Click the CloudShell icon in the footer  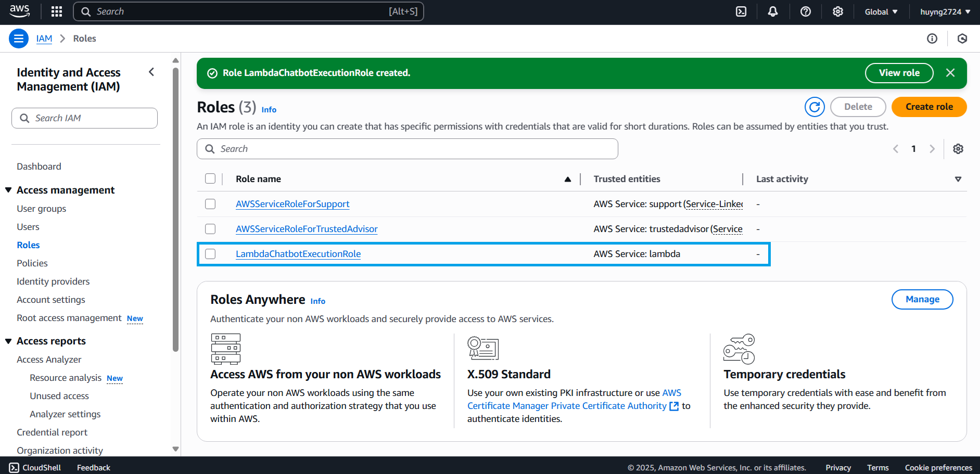click(14, 467)
